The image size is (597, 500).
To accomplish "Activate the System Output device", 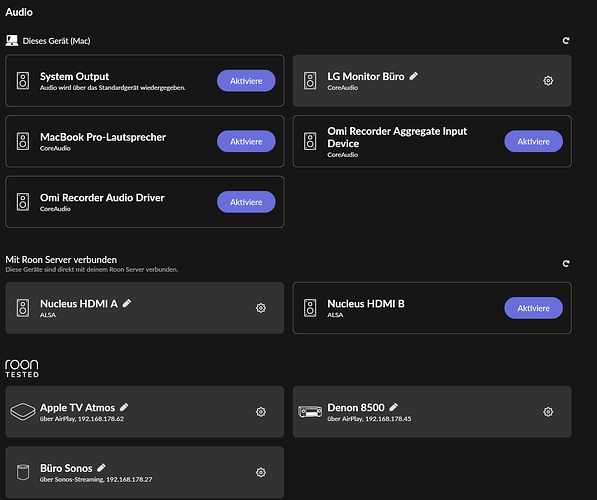I will coord(246,81).
